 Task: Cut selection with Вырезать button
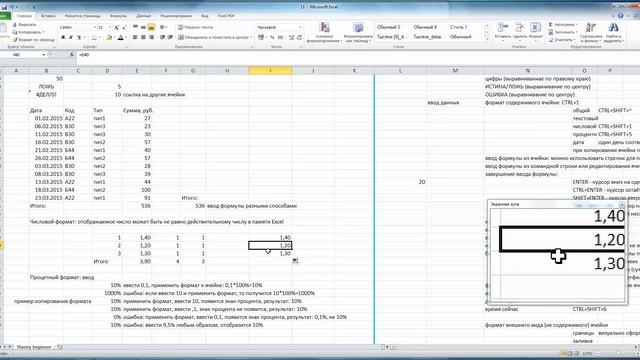point(24,25)
